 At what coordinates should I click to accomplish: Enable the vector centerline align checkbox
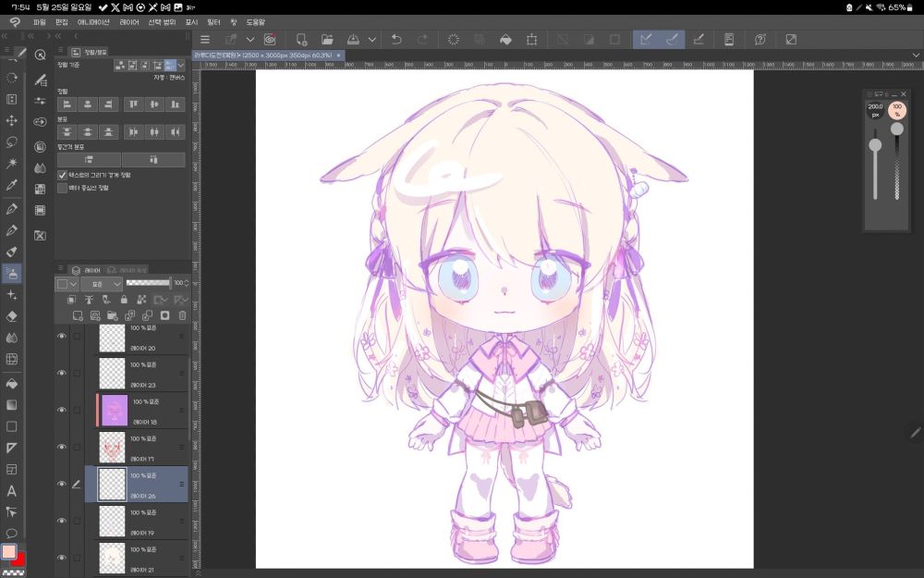pyautogui.click(x=62, y=188)
